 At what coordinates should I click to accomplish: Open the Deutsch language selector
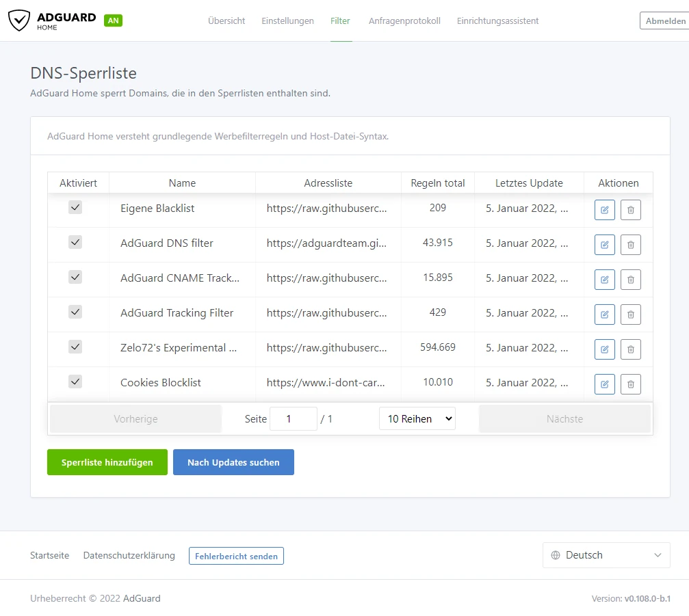(606, 555)
